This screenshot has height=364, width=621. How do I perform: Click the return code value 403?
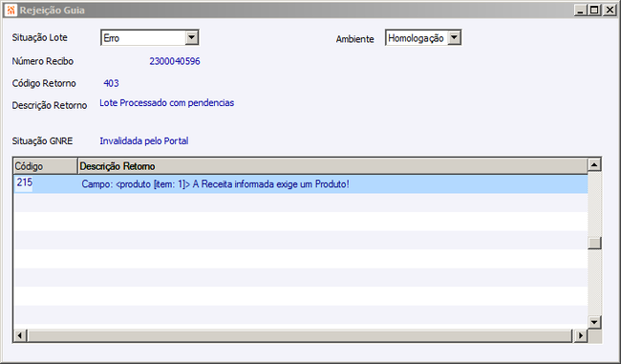pos(111,83)
